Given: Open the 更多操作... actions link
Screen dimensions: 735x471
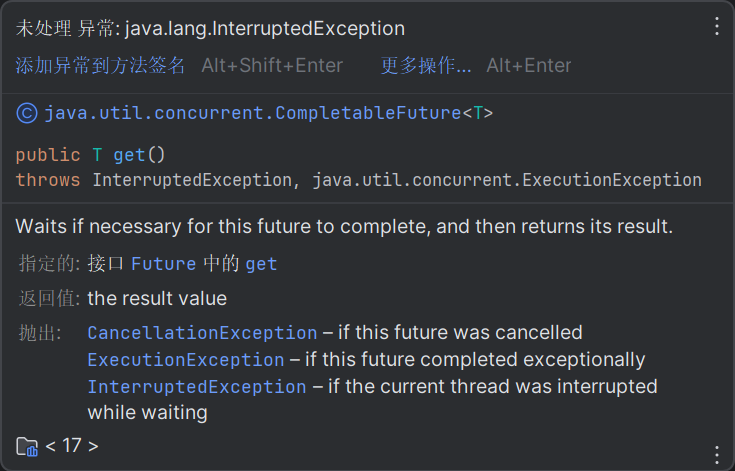Looking at the screenshot, I should 426,66.
